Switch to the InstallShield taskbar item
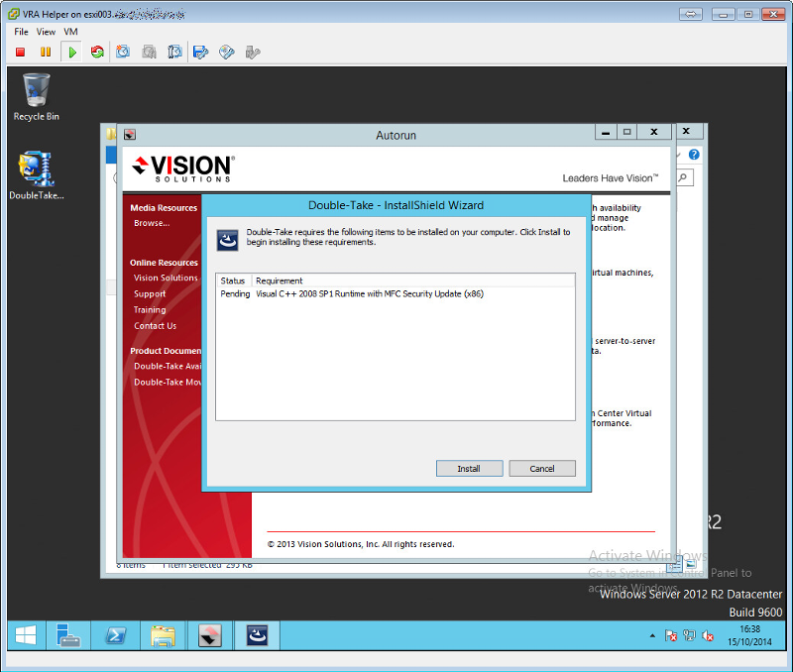The width and height of the screenshot is (793, 672). 258,635
